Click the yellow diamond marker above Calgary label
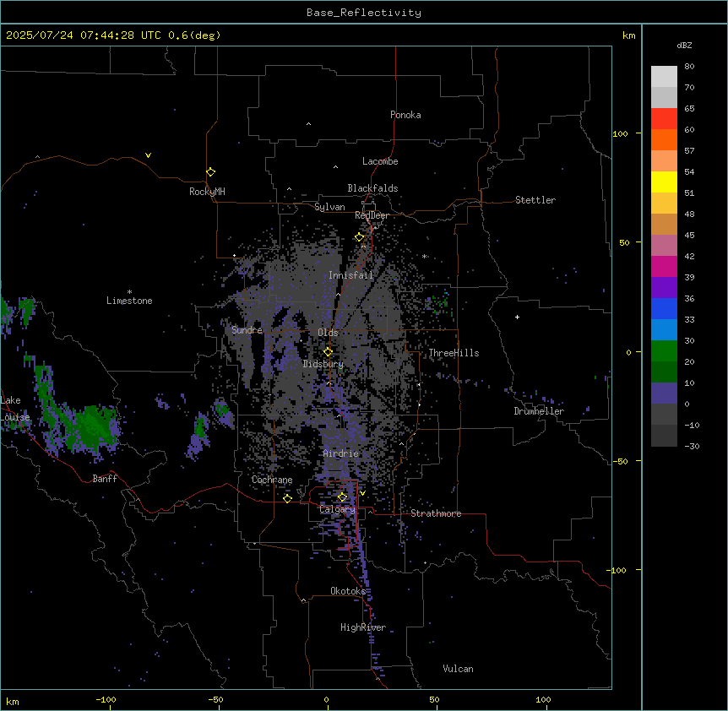Screen dimensions: 728x711 tap(342, 497)
